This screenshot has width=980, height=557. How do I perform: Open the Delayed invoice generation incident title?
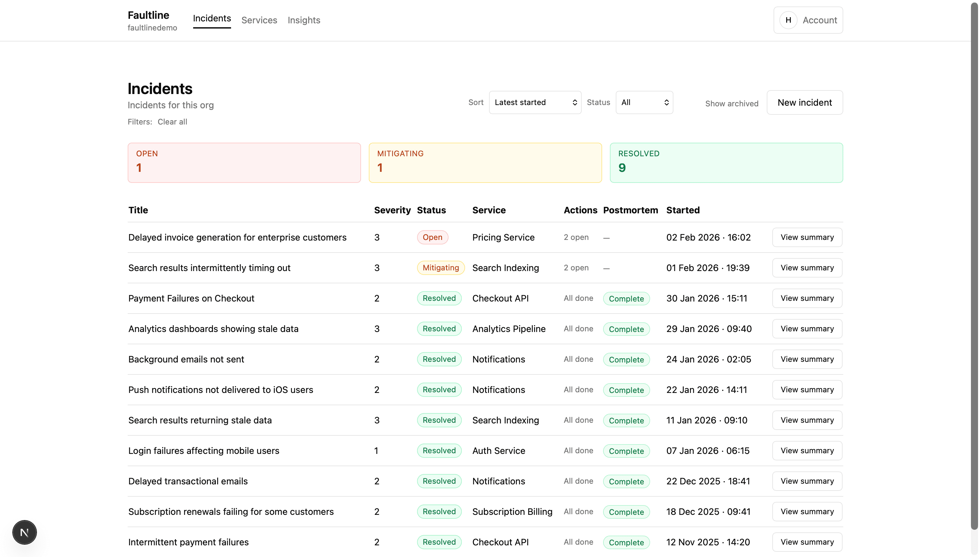point(237,237)
